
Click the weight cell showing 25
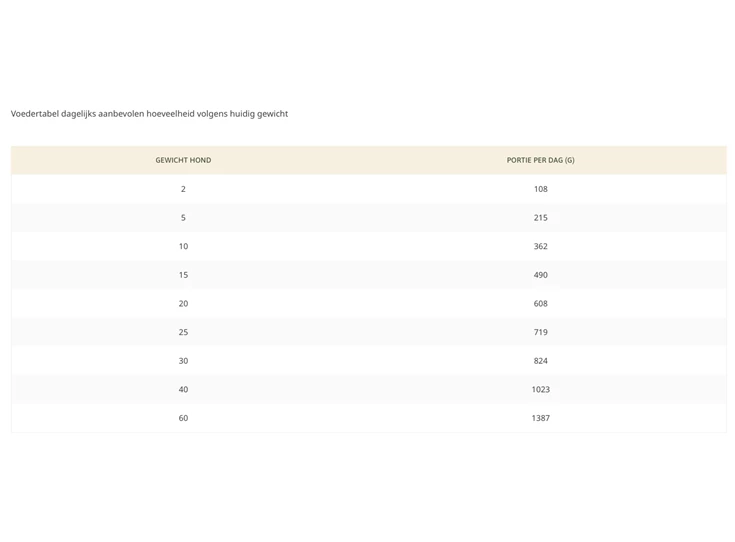183,332
